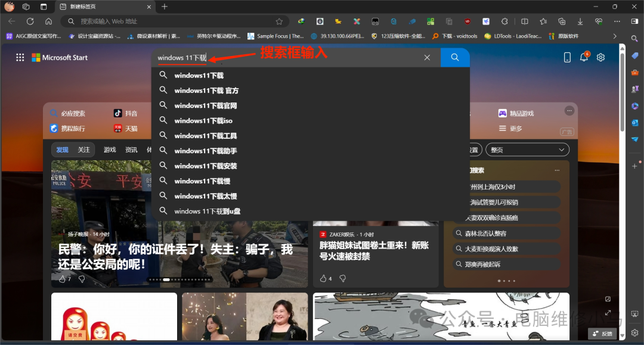
Task: Open the downloads panel
Action: coord(580,21)
